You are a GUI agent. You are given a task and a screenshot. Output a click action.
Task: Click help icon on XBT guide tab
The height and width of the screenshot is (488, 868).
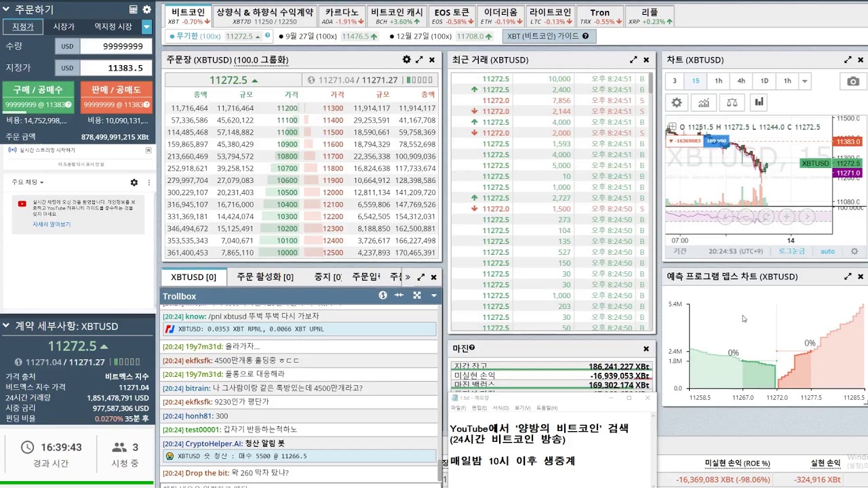(x=585, y=36)
